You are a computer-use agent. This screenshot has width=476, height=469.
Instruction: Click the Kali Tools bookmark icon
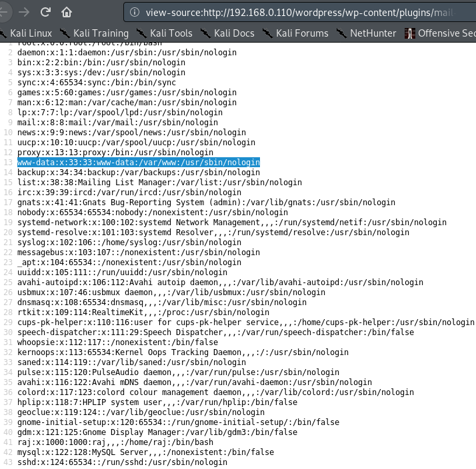pos(141,33)
